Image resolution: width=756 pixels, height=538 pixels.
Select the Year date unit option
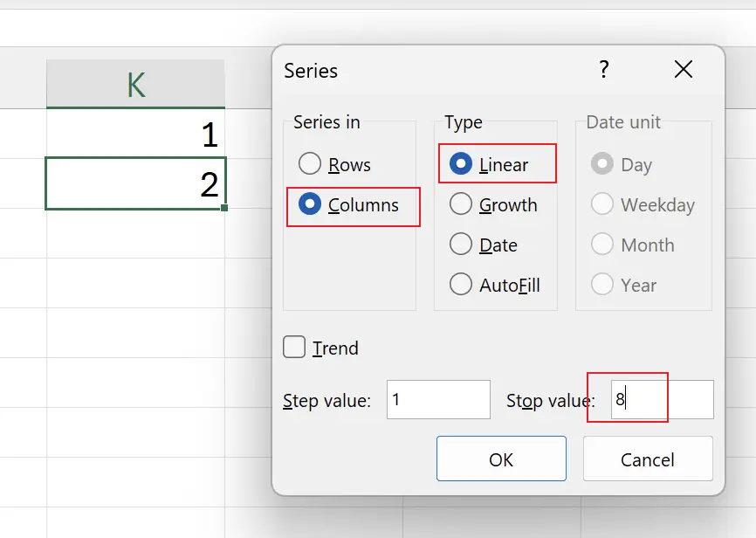click(x=602, y=285)
